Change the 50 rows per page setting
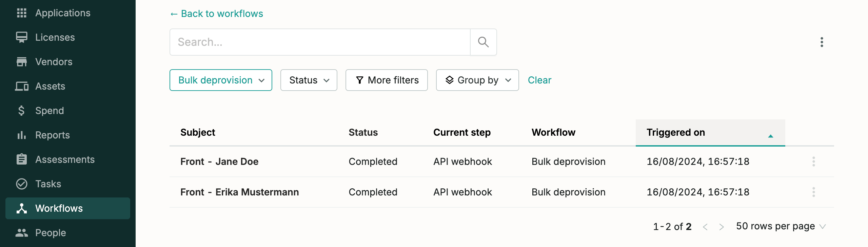Screen dimensions: 868x247 click(781, 226)
